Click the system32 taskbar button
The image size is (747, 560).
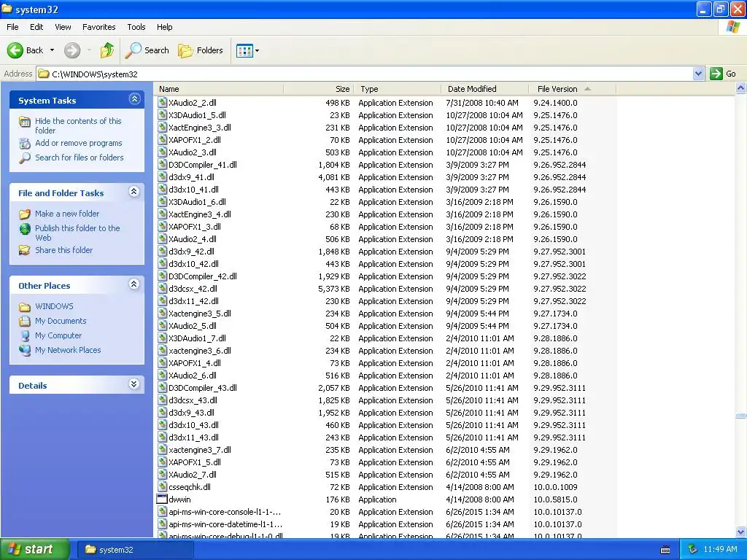(x=135, y=550)
